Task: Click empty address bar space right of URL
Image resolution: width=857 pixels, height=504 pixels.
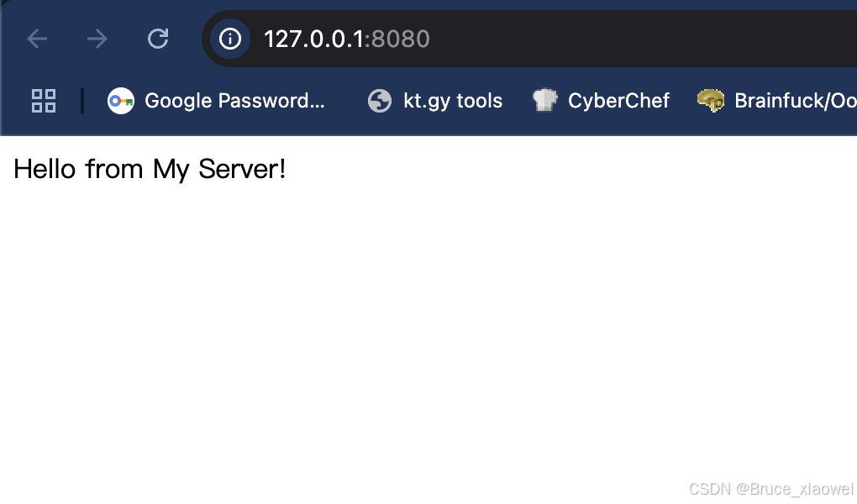Action: 639,39
